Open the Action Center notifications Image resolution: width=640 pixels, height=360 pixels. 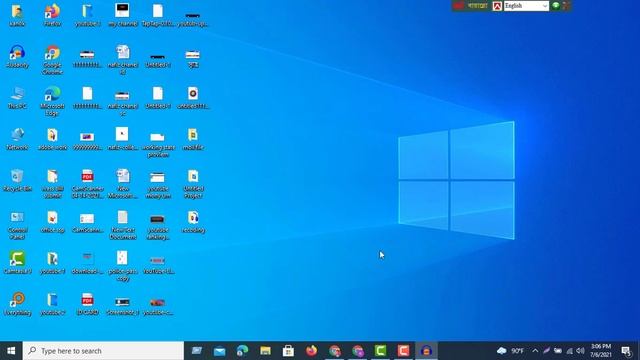[x=626, y=351]
